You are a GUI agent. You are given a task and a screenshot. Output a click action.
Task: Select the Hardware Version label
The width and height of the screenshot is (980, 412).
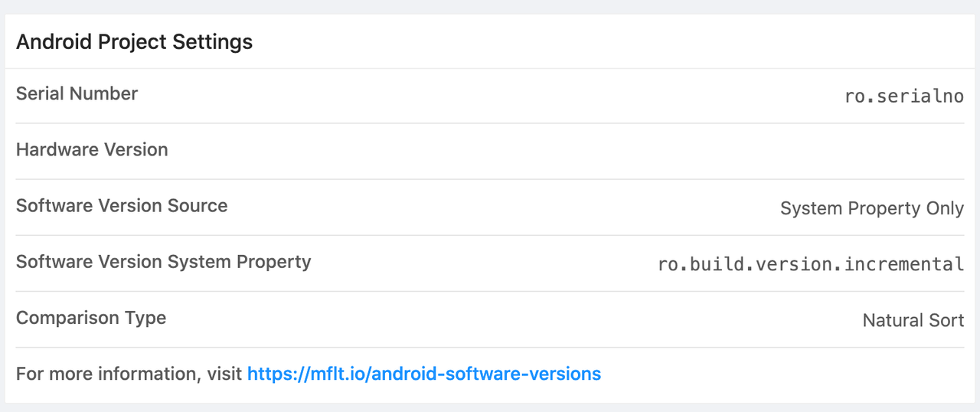click(92, 150)
